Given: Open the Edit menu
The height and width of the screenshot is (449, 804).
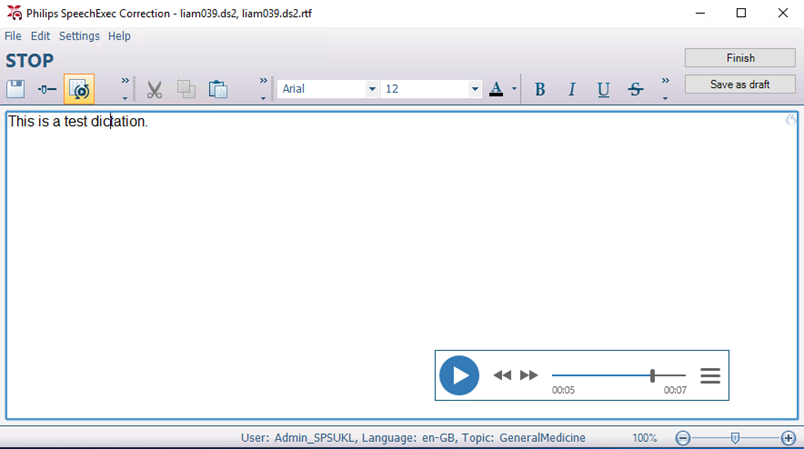Looking at the screenshot, I should point(40,36).
